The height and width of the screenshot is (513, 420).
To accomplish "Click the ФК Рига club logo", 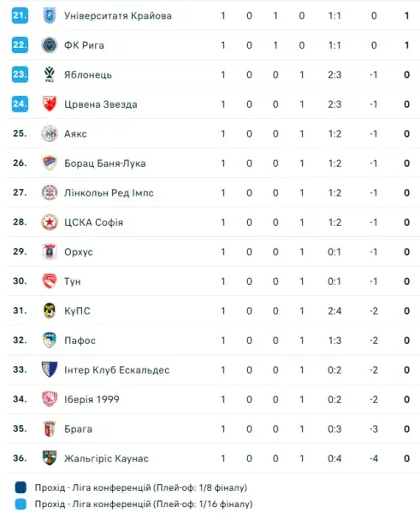I will (x=50, y=44).
